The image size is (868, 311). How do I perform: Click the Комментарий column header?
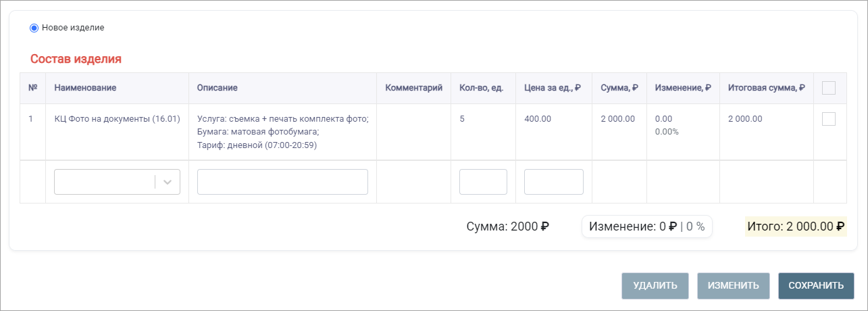[x=413, y=88]
